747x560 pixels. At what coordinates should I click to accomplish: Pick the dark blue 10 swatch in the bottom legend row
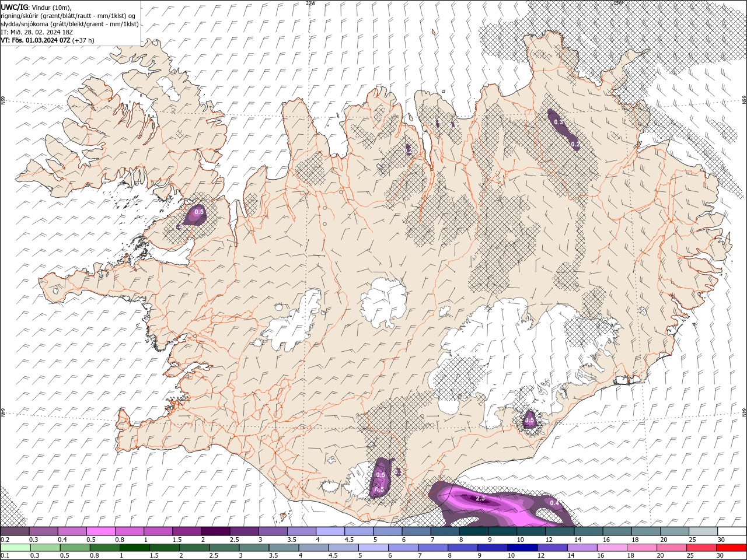tap(522, 548)
